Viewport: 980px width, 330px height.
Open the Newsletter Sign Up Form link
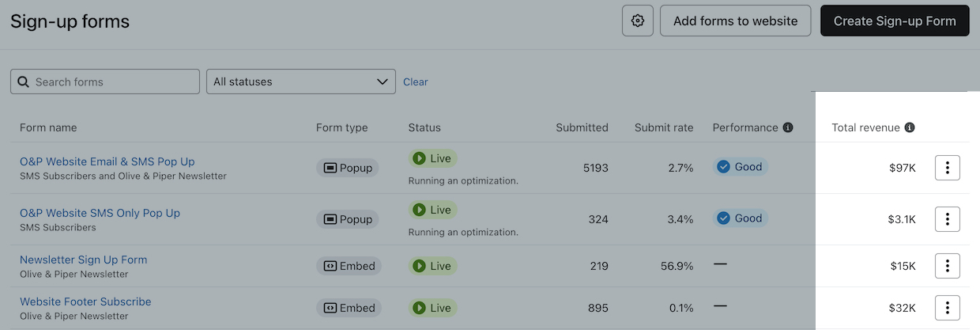[x=83, y=260]
